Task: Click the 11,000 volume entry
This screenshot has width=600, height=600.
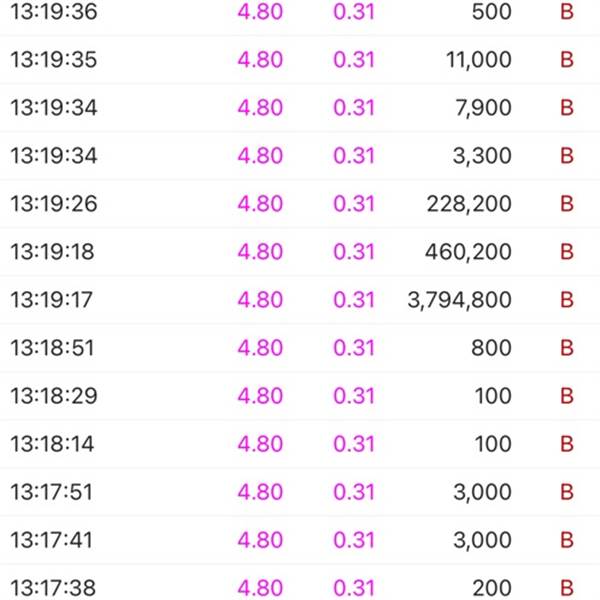Action: pyautogui.click(x=478, y=60)
